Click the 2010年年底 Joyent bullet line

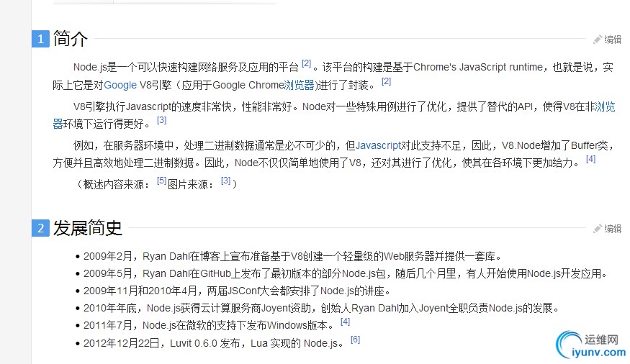click(x=321, y=308)
